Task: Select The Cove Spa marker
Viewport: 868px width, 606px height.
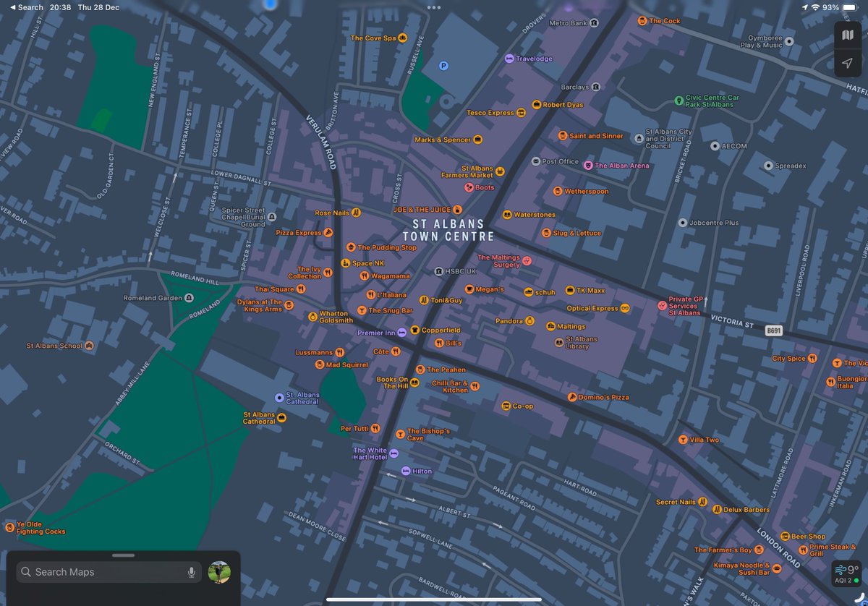Action: (x=403, y=38)
